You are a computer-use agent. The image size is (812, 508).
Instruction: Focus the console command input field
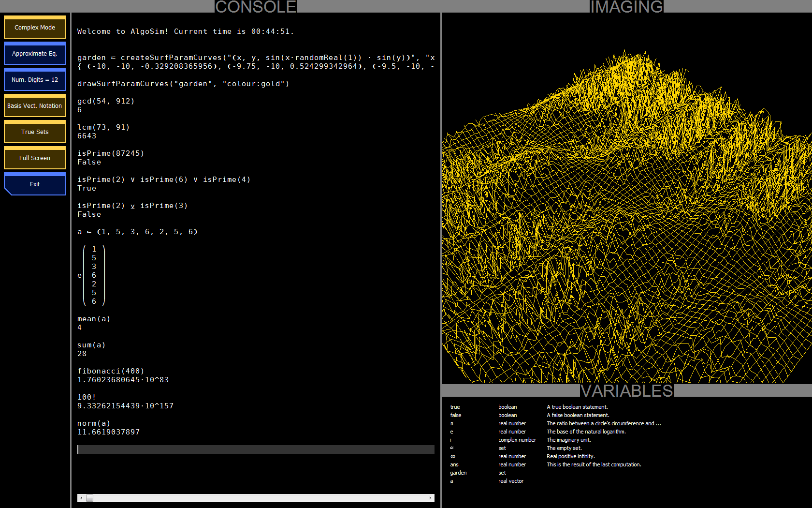tap(256, 449)
